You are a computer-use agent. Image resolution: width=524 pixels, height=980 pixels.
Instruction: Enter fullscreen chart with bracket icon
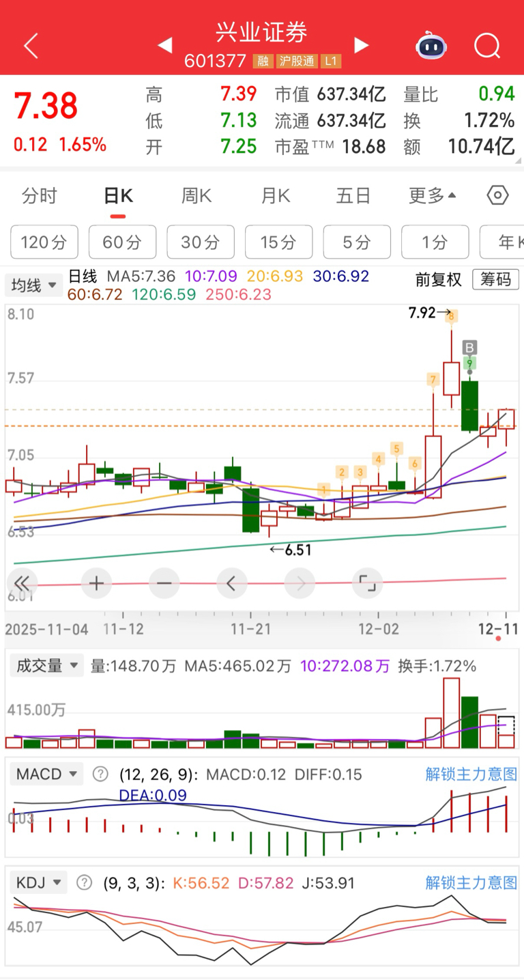click(367, 583)
